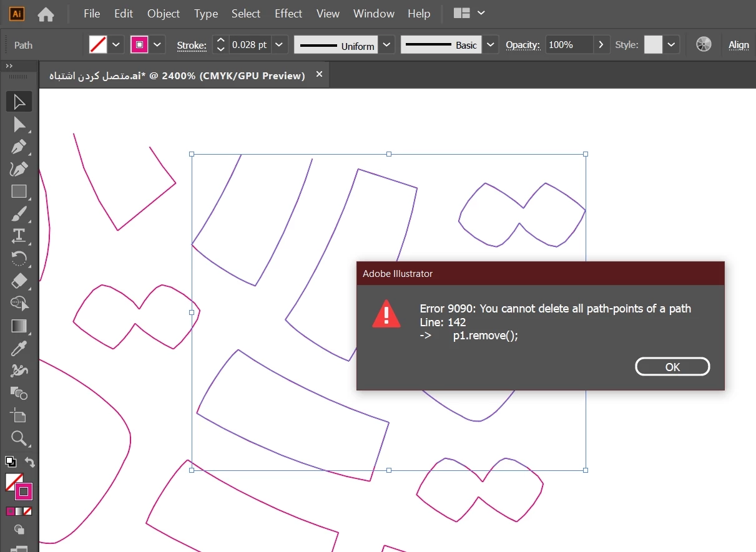Open Basic brush definition dropdown
The height and width of the screenshot is (552, 756).
(x=491, y=44)
